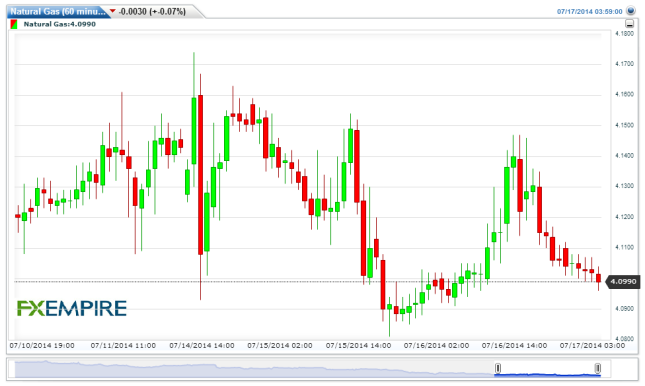Click the 07/16/2014 02:00 axis label

click(x=436, y=345)
